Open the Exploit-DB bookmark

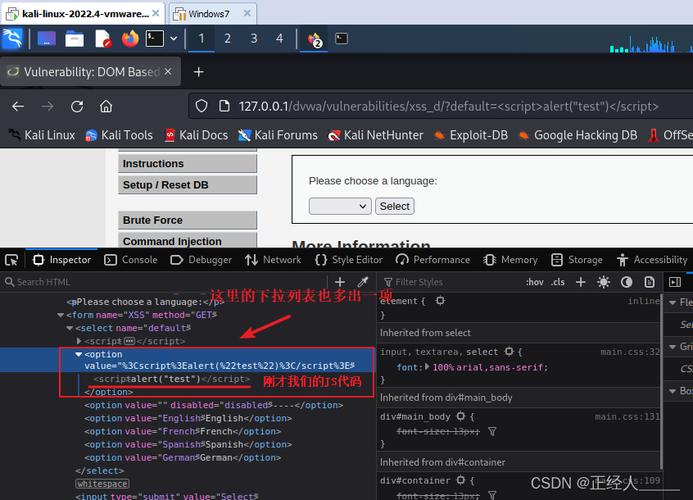point(471,135)
